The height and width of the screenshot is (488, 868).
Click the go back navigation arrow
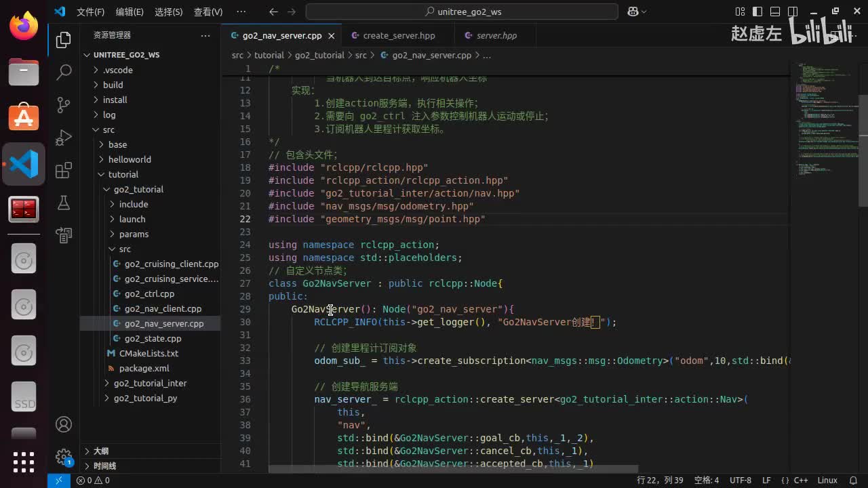pos(273,12)
